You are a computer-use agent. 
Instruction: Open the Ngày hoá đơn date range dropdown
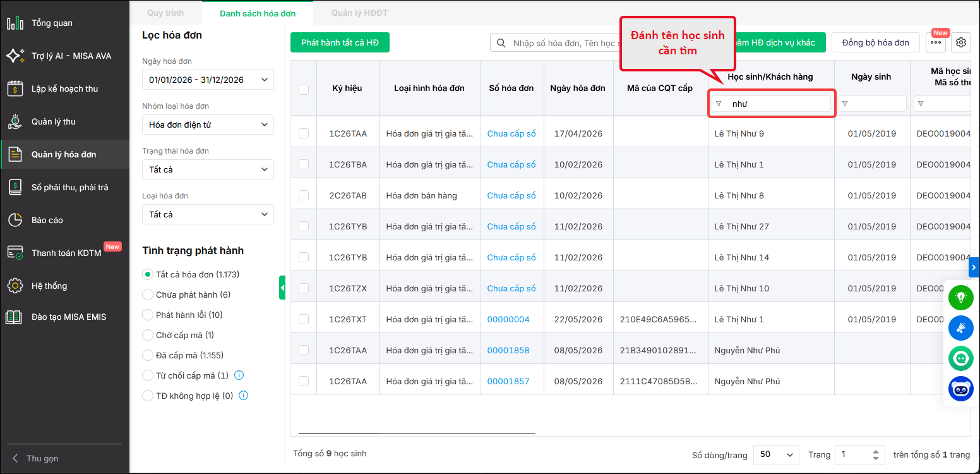(208, 80)
